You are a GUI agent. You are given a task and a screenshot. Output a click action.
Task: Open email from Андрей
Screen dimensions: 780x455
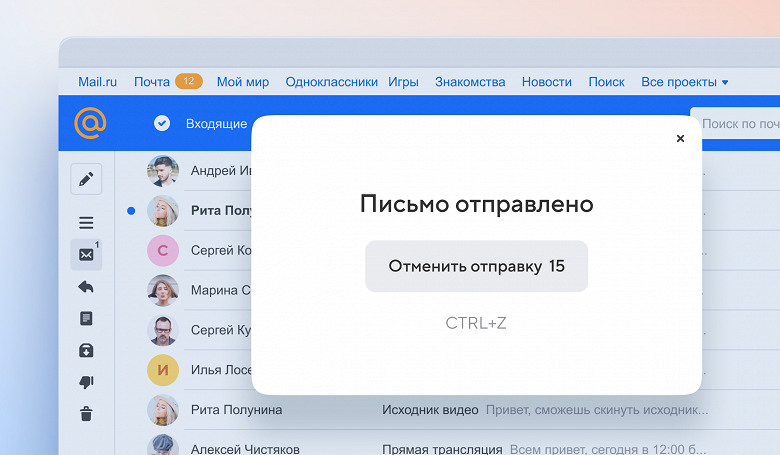[221, 171]
